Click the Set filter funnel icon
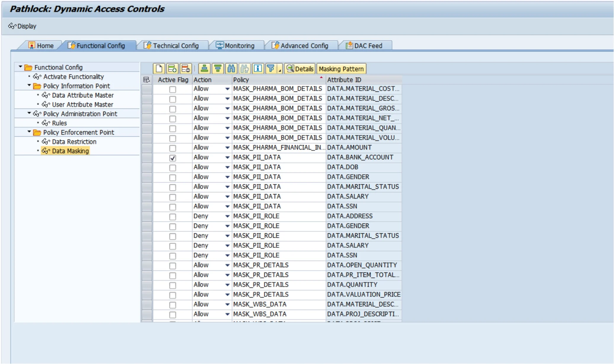This screenshot has width=614, height=364. [x=271, y=69]
